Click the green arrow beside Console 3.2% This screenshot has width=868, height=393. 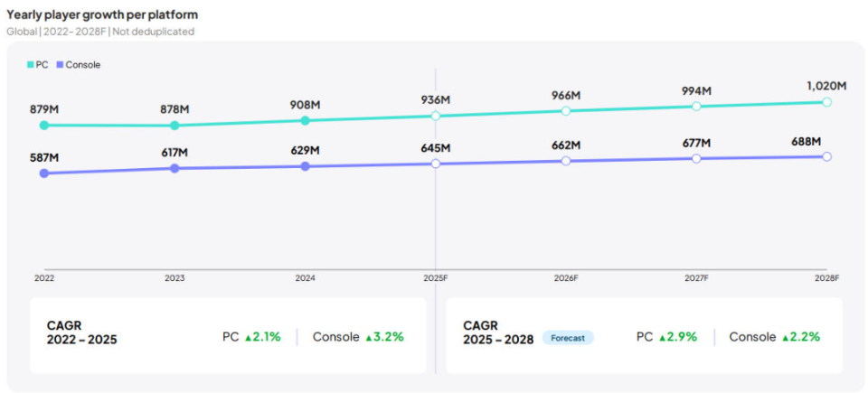tap(369, 338)
